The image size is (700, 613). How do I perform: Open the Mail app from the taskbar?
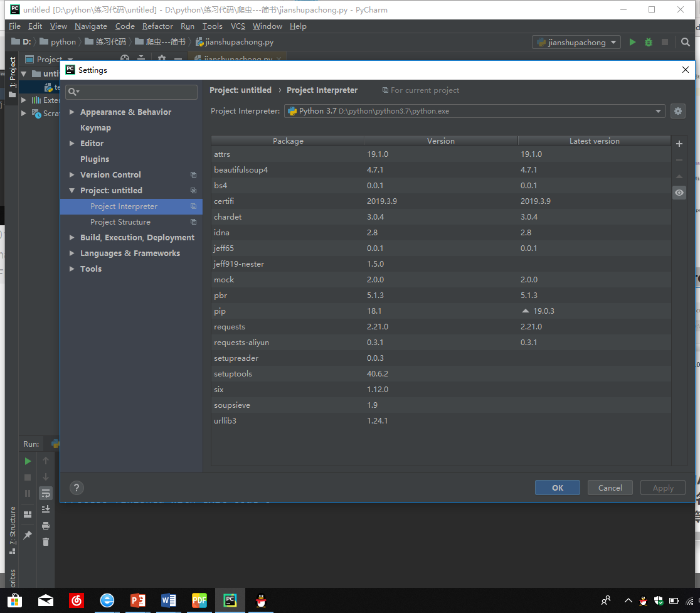(46, 600)
